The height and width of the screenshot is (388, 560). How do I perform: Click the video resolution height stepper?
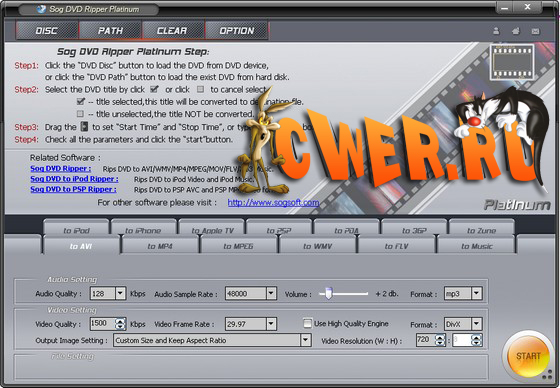[476, 340]
